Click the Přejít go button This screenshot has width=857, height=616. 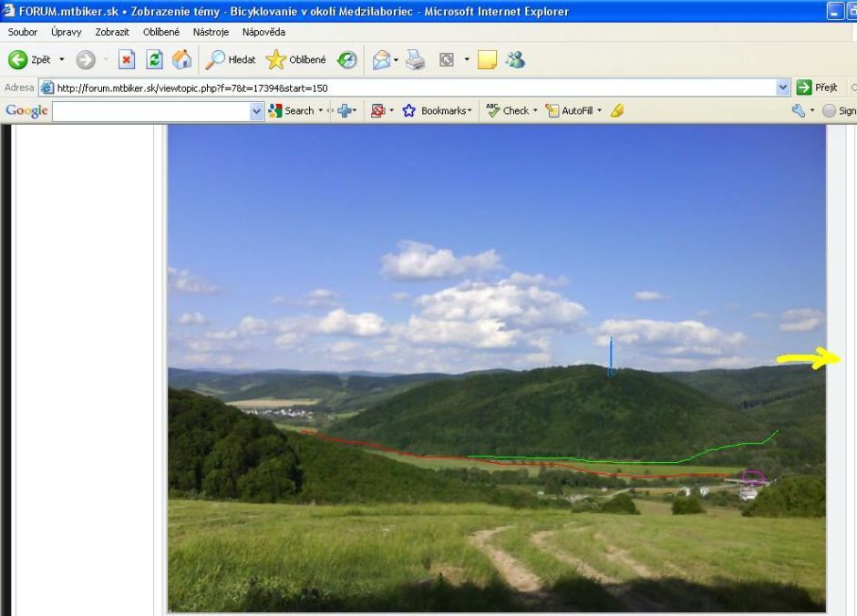[817, 87]
